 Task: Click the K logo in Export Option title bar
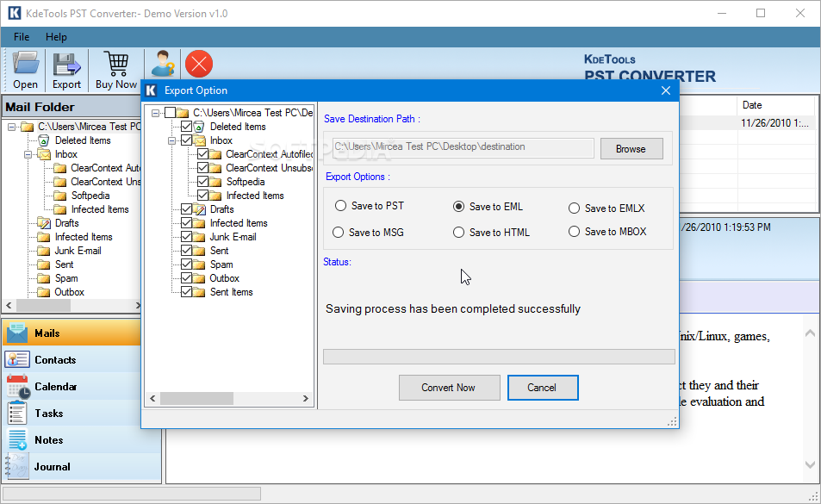[x=151, y=90]
